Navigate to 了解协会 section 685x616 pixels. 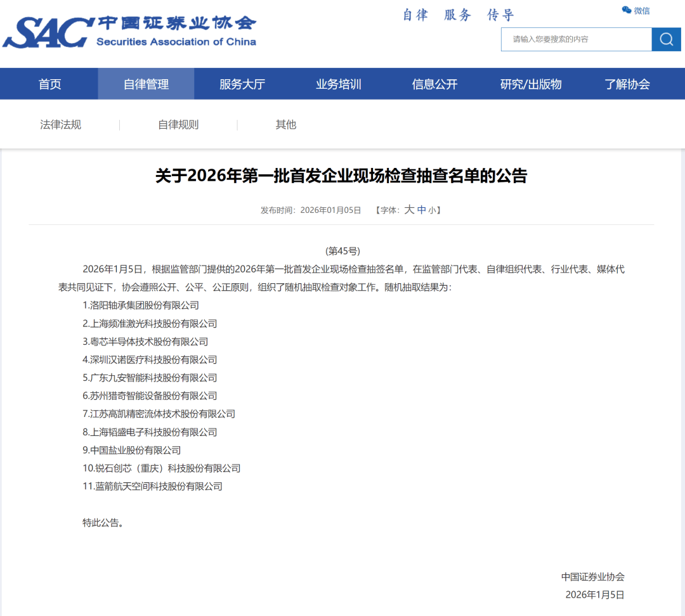[x=627, y=84]
